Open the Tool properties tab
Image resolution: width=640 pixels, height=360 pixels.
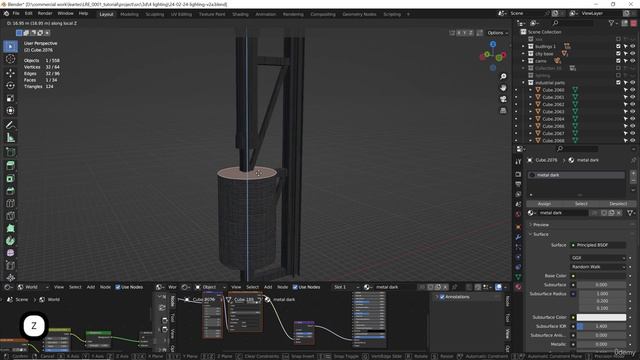click(518, 162)
